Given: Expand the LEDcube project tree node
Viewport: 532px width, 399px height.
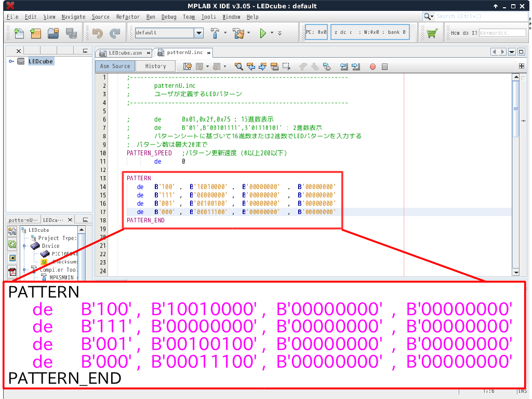Looking at the screenshot, I should pos(11,61).
